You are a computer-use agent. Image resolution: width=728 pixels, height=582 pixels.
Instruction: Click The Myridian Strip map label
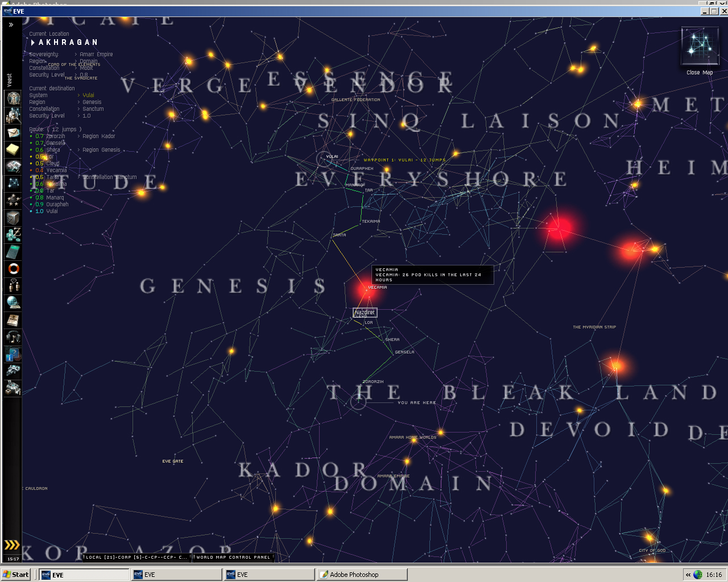[x=594, y=327]
